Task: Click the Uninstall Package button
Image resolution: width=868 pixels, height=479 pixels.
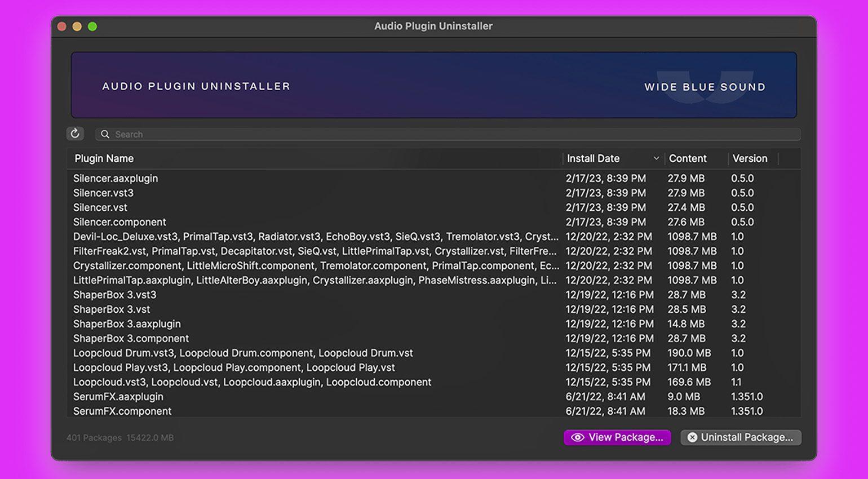Action: (x=741, y=437)
